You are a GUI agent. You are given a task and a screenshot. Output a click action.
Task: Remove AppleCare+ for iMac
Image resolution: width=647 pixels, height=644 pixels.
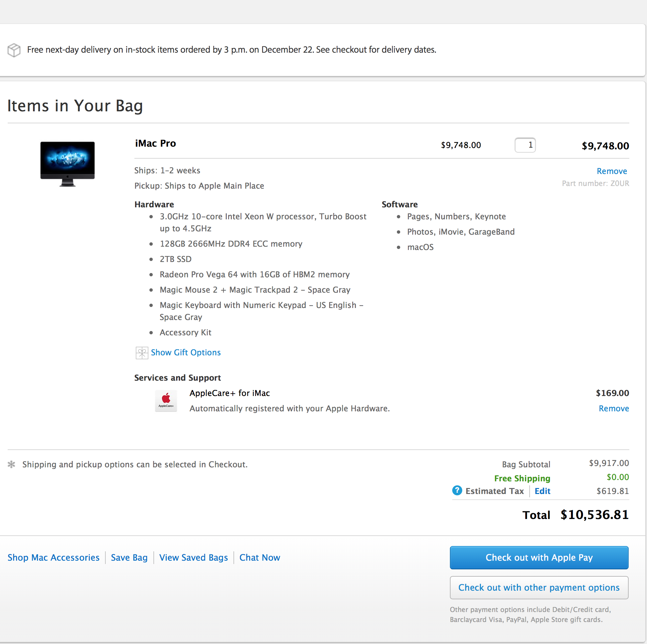click(614, 408)
